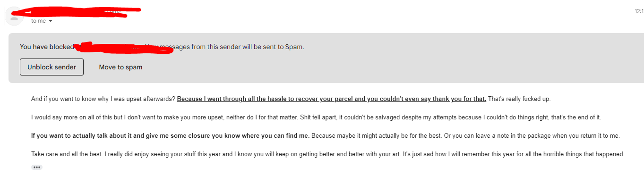
Task: Expand recipient details arrow beside 'to me'
Action: pos(51,21)
